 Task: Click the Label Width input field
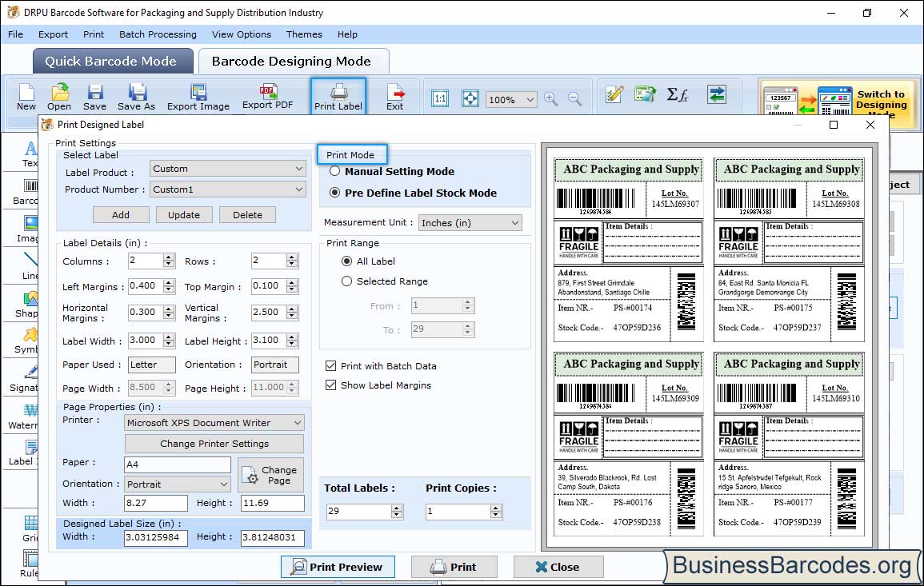tap(146, 341)
